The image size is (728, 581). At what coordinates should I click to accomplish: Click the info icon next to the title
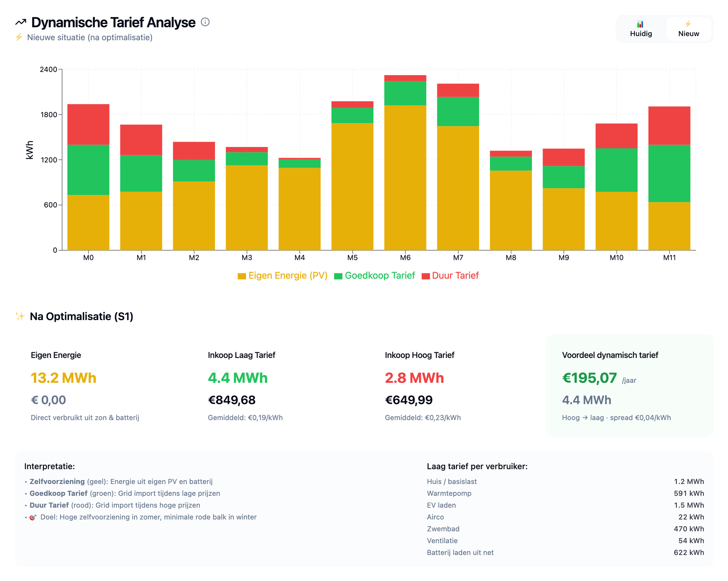tap(205, 22)
